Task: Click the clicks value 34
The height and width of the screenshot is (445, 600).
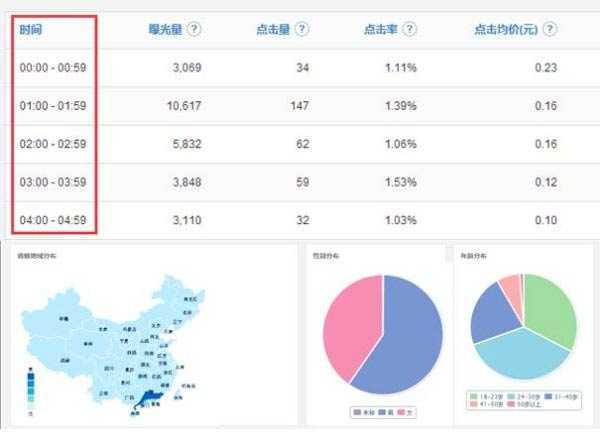Action: click(x=302, y=68)
